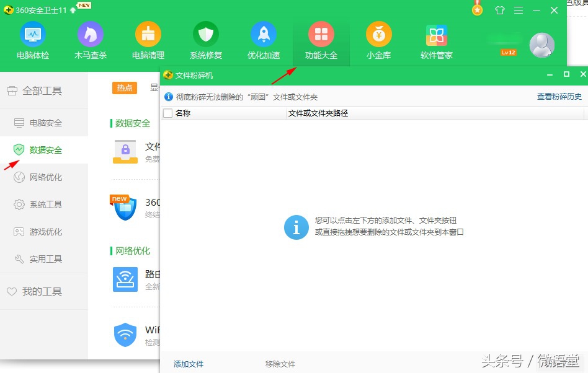This screenshot has height=373, width=588.
Task: Open 电脑体检 from top toolbar
Action: coord(33,40)
